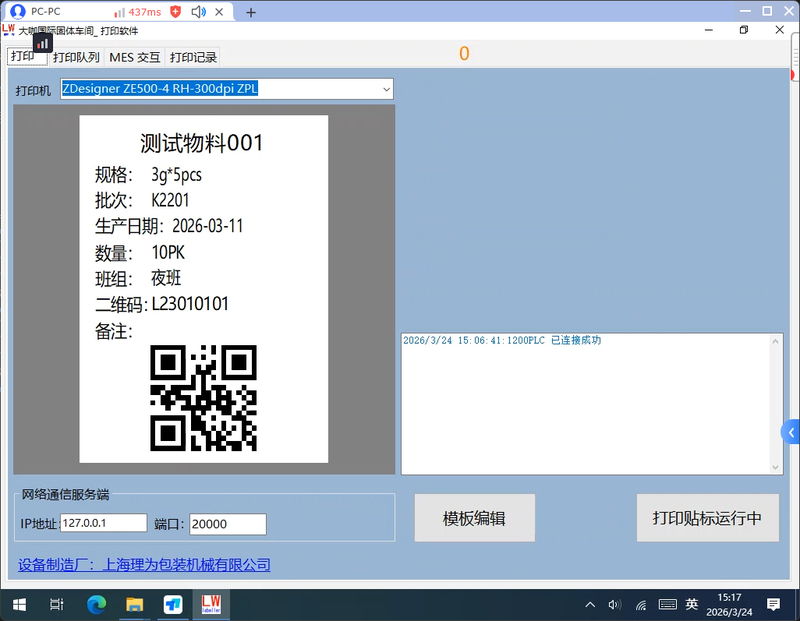Click the 批次 value K2201
The image size is (800, 621).
point(170,200)
